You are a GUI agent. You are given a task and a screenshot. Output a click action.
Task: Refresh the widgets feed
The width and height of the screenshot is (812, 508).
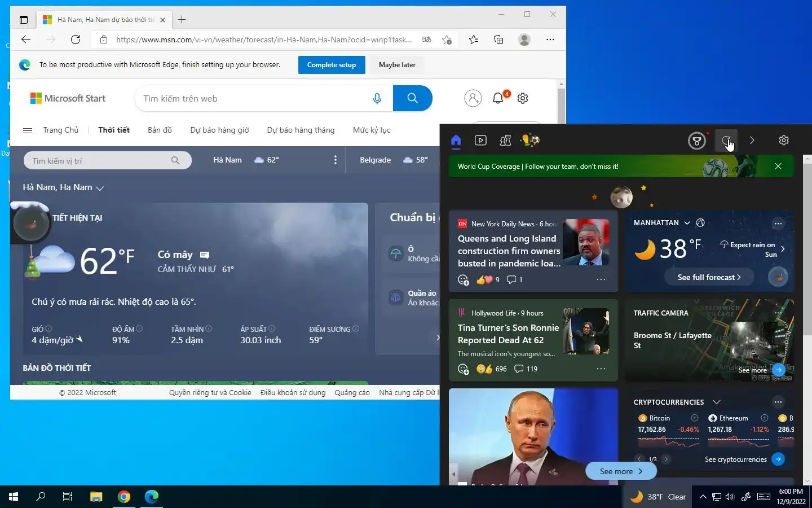[x=726, y=141]
